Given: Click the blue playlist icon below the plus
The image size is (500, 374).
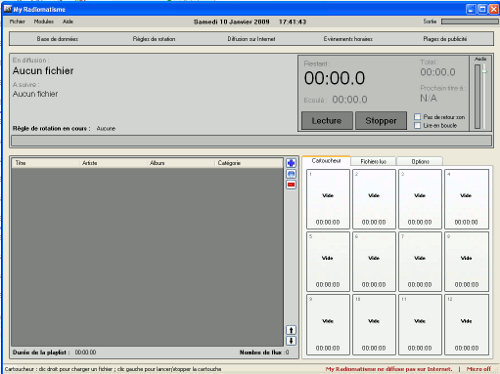Looking at the screenshot, I should pyautogui.click(x=291, y=174).
